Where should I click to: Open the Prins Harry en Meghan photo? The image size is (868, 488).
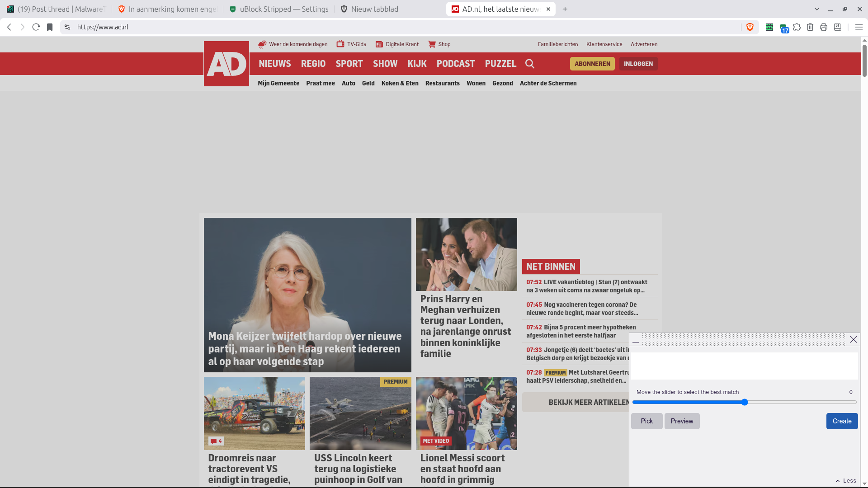tap(467, 254)
